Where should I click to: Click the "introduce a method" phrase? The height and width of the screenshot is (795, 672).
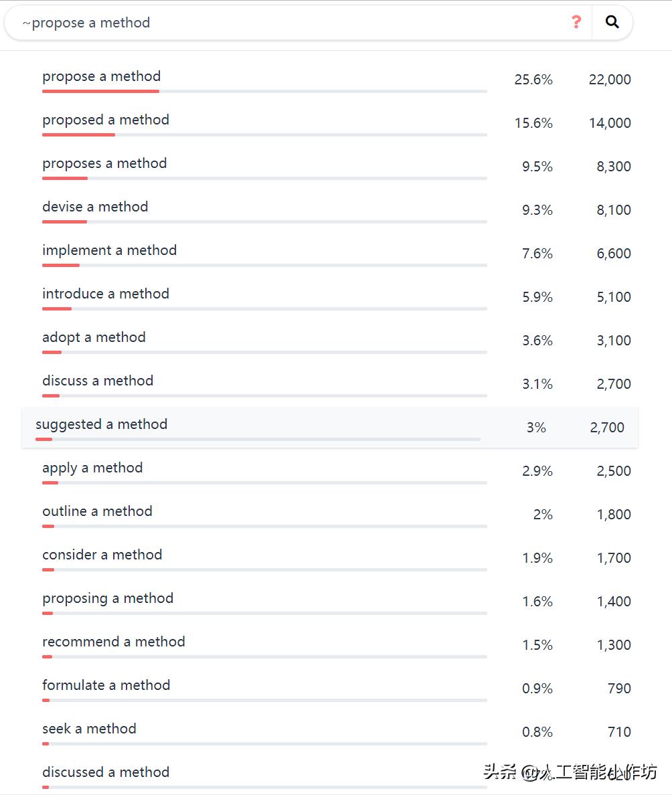click(106, 294)
